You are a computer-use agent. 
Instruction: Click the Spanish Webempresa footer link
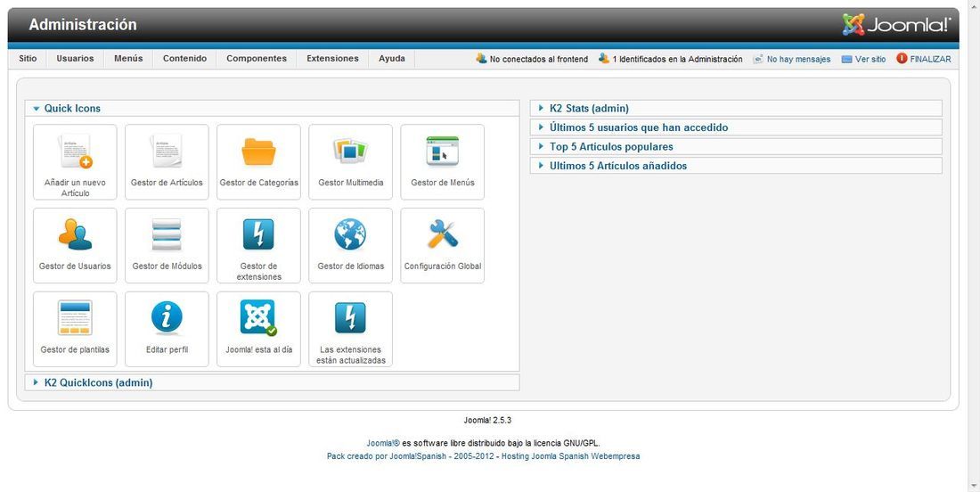pyautogui.click(x=600, y=456)
